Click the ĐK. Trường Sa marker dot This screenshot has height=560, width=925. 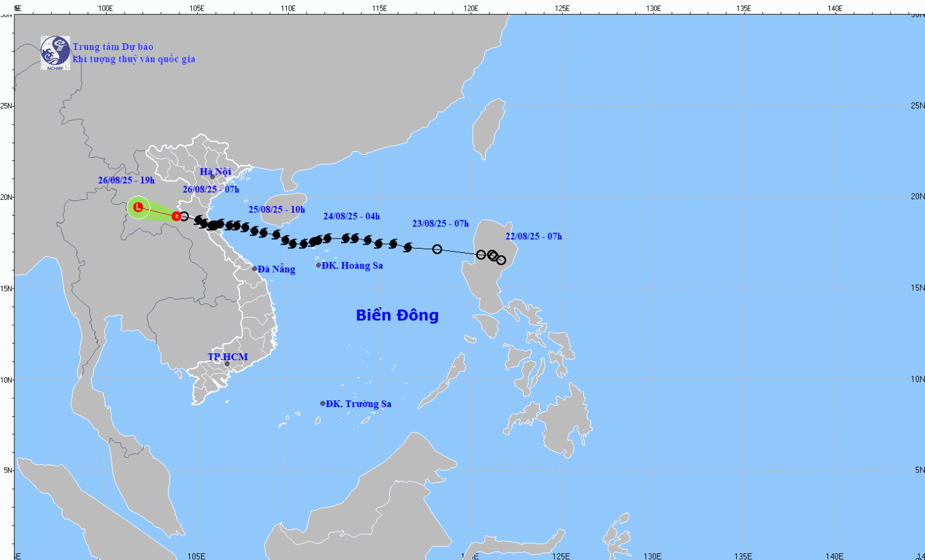[323, 403]
